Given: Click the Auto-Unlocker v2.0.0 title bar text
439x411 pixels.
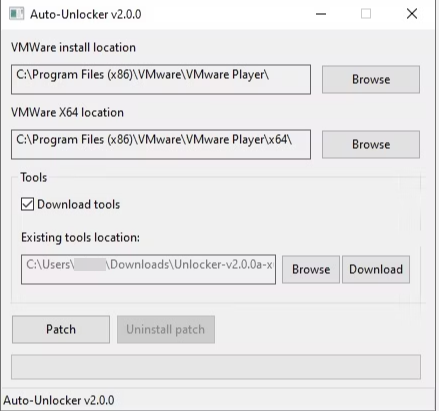Looking at the screenshot, I should [x=86, y=14].
